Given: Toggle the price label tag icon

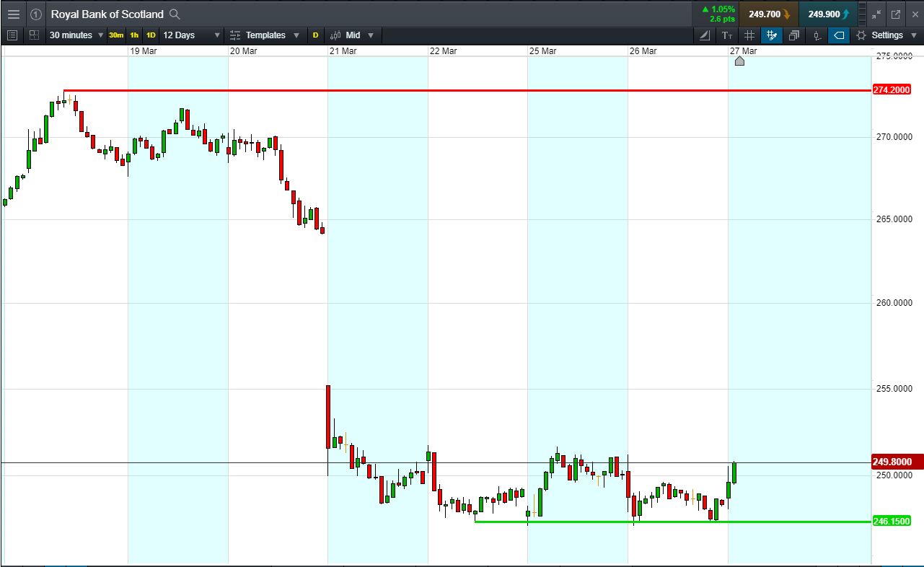Looking at the screenshot, I should coord(839,35).
